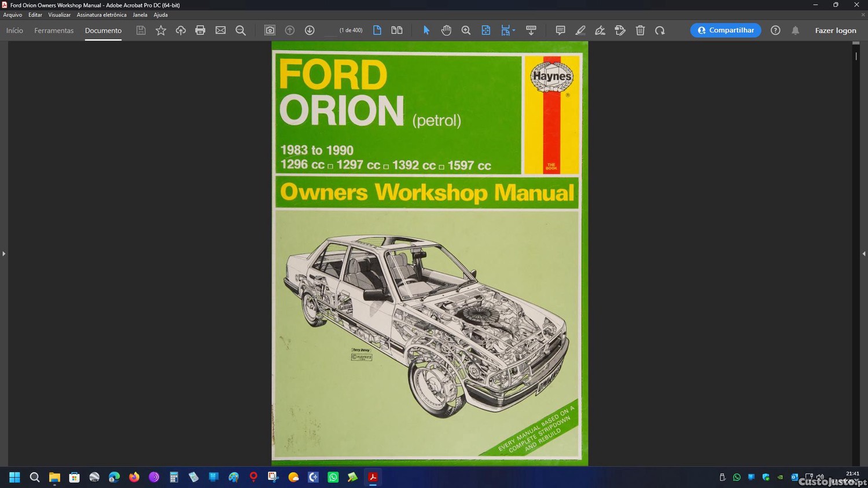Switch to single page view
This screenshot has width=868, height=488.
(x=377, y=30)
